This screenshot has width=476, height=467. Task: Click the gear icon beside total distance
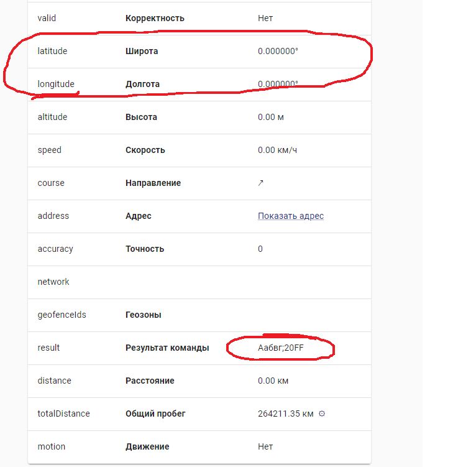coord(322,414)
